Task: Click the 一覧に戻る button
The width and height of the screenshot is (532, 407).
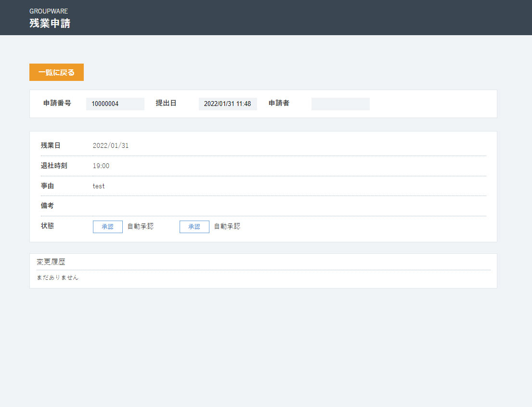Action: [x=56, y=72]
